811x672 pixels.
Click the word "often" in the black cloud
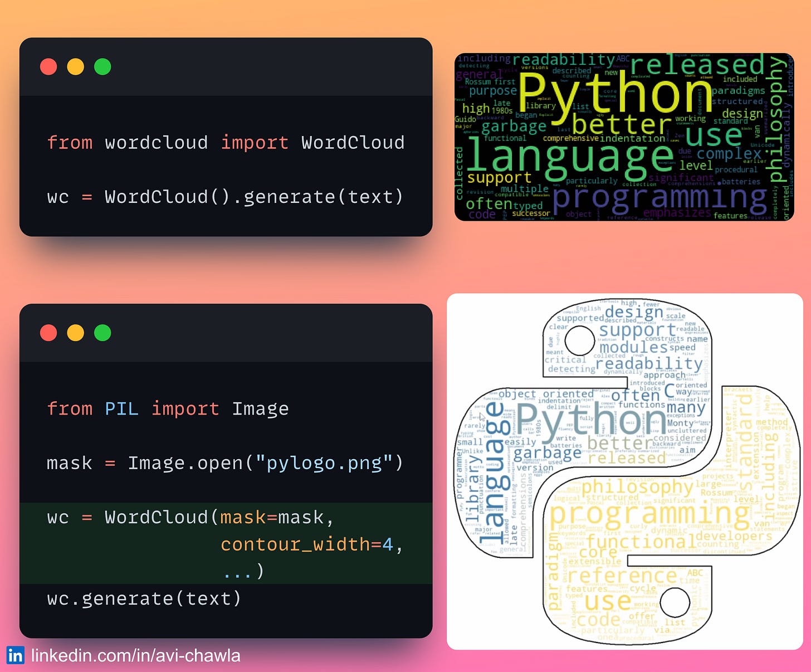(488, 204)
